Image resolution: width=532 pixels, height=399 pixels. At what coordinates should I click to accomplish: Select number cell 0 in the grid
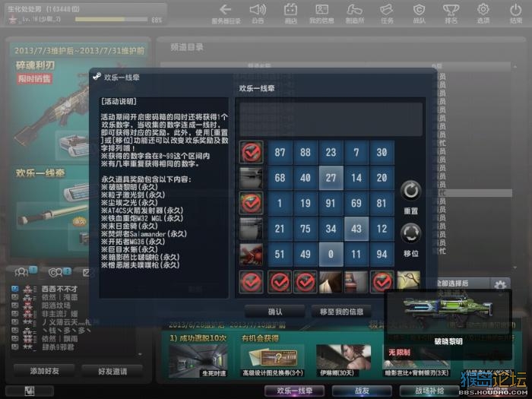(331, 254)
